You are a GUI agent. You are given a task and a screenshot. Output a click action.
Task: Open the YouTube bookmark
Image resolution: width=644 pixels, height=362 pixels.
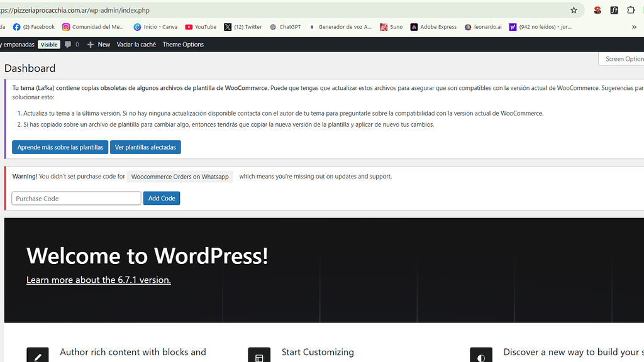click(201, 27)
